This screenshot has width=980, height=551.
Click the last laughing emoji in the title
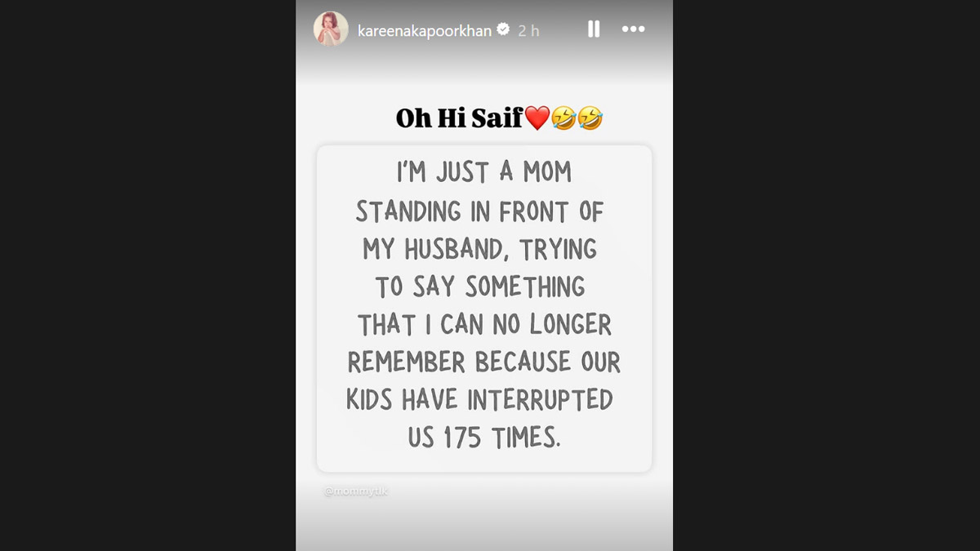[x=590, y=119]
